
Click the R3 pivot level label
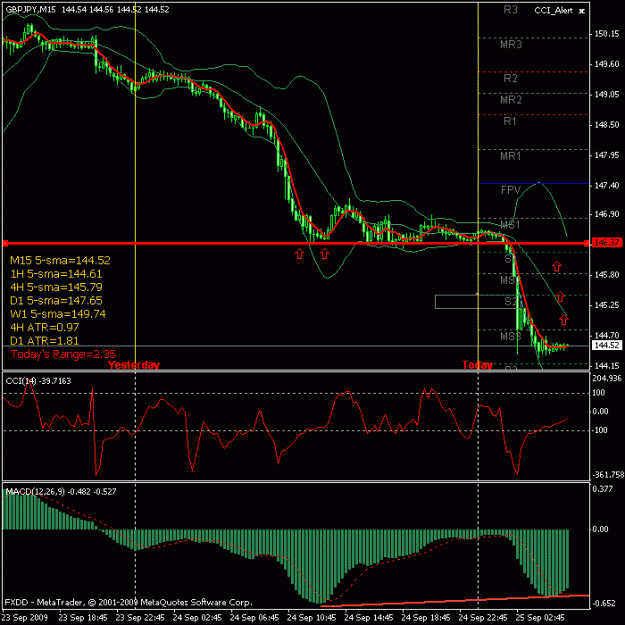click(510, 10)
